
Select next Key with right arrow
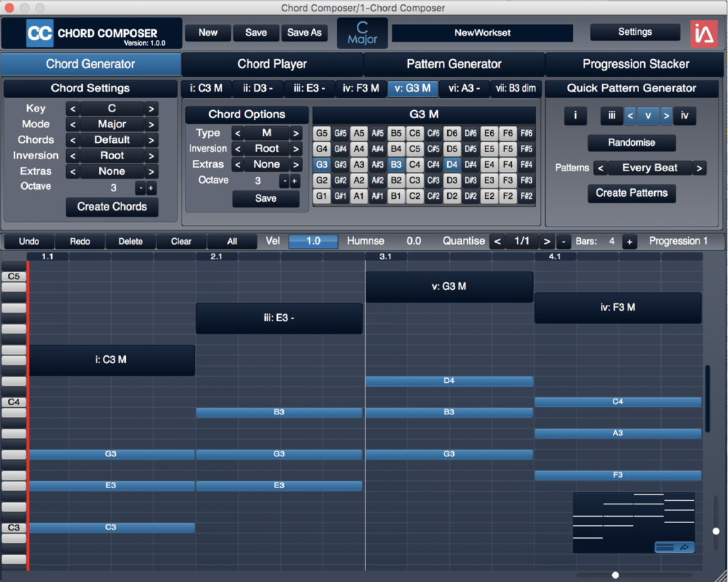151,109
